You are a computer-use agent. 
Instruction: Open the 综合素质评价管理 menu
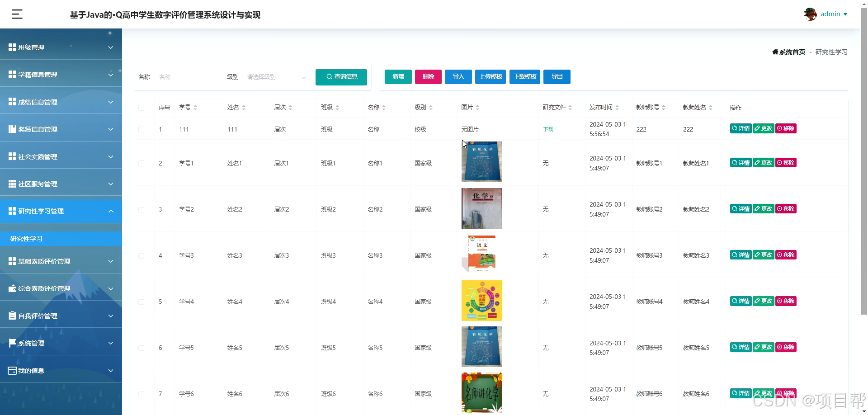point(61,288)
